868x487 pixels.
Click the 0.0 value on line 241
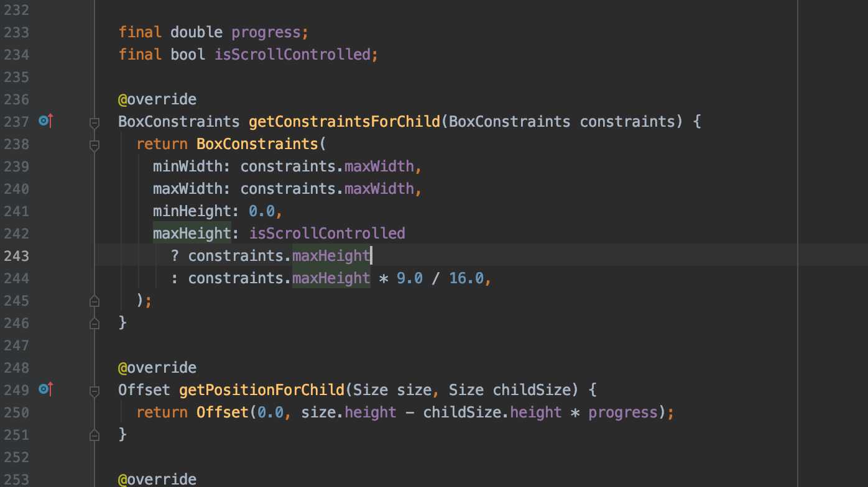point(262,211)
